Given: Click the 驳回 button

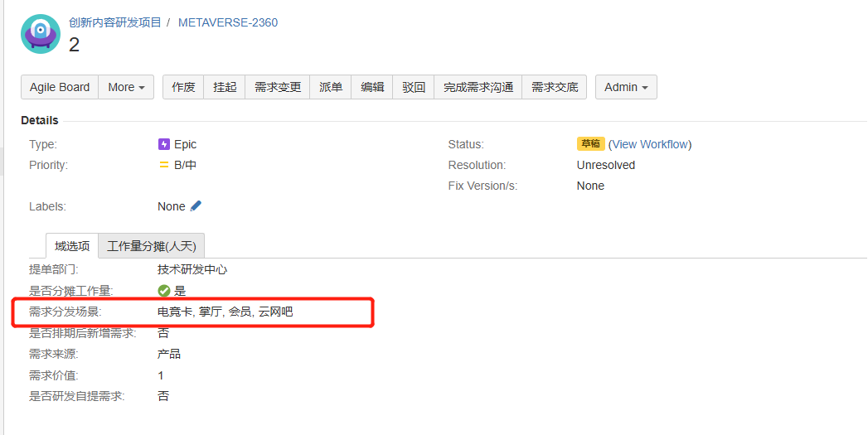Looking at the screenshot, I should (414, 87).
